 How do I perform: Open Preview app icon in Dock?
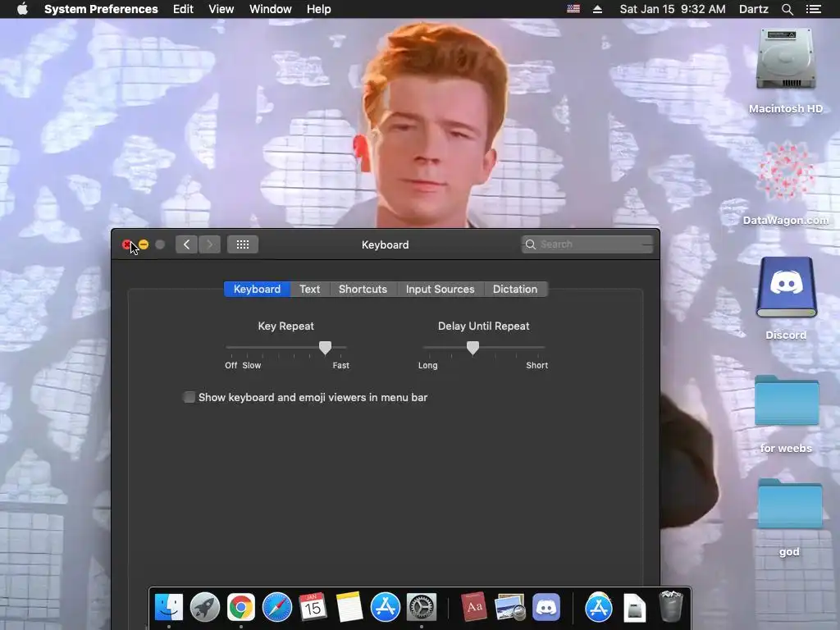click(x=510, y=607)
